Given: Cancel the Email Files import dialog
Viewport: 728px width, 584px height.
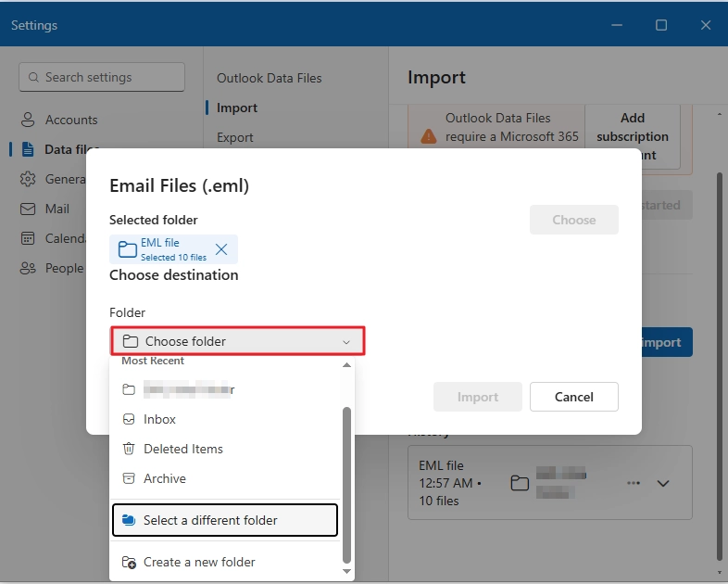Looking at the screenshot, I should (x=574, y=397).
